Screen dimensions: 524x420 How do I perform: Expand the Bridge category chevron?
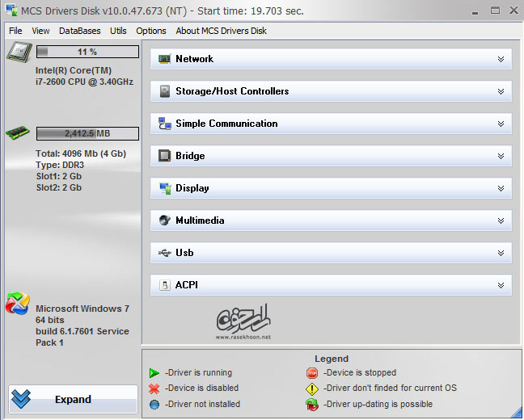[x=501, y=156]
